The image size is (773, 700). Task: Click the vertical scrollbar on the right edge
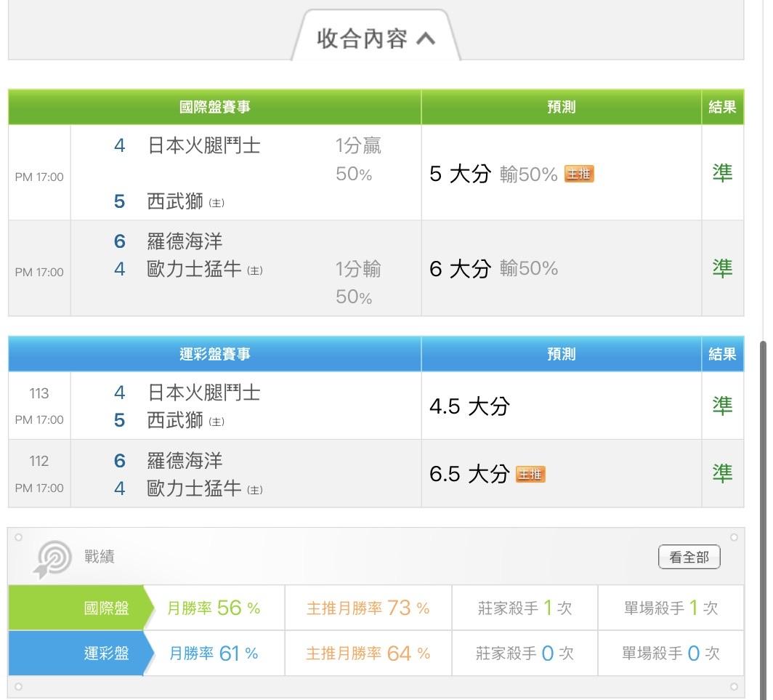pos(762,509)
